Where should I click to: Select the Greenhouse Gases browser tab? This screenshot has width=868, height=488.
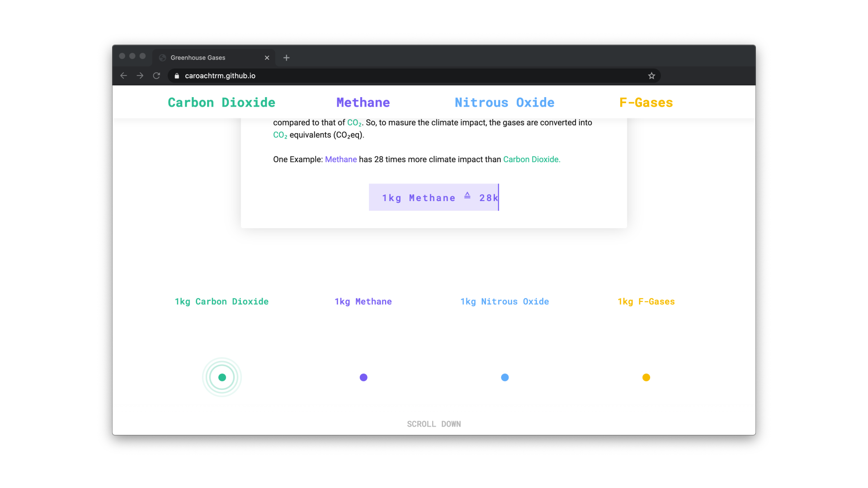[214, 58]
